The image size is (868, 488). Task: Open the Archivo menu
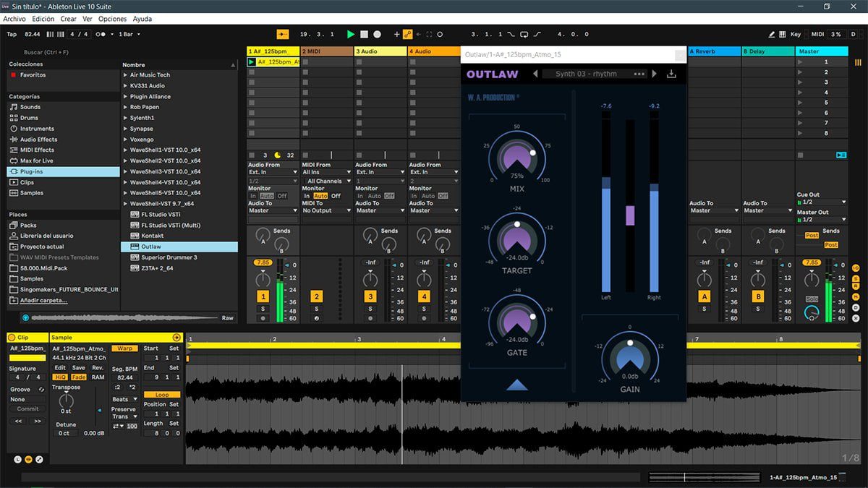[x=14, y=19]
